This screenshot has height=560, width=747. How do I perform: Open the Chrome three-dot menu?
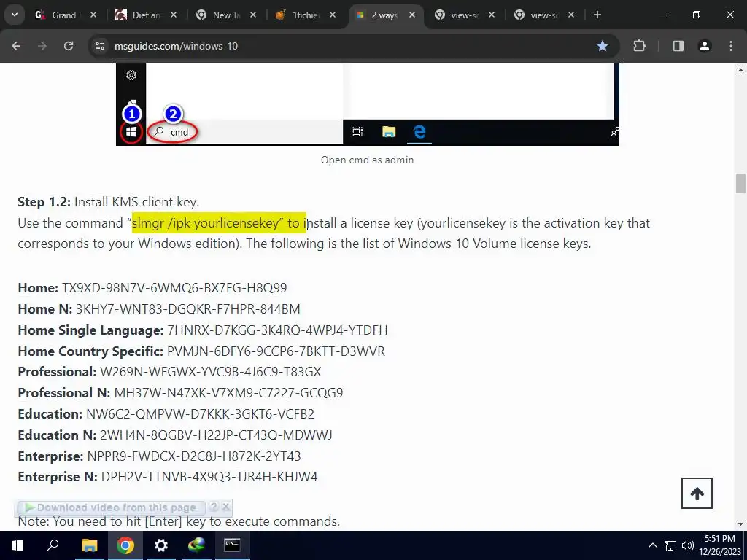point(731,46)
